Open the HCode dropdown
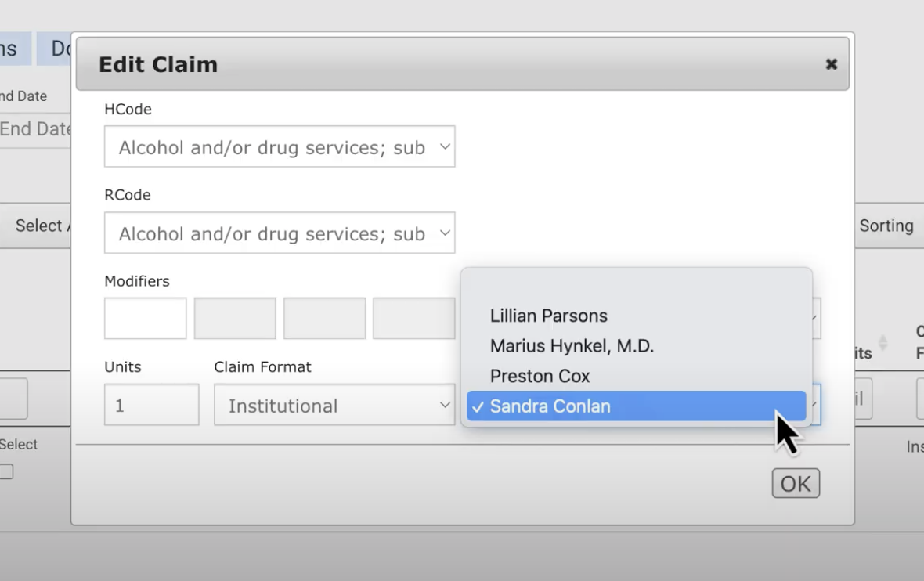The height and width of the screenshot is (581, 924). pos(280,146)
